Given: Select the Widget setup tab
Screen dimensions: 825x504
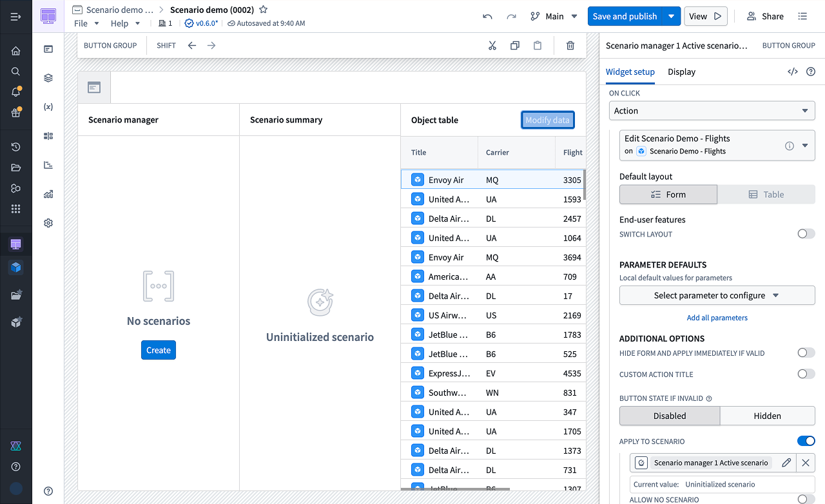Looking at the screenshot, I should point(630,72).
